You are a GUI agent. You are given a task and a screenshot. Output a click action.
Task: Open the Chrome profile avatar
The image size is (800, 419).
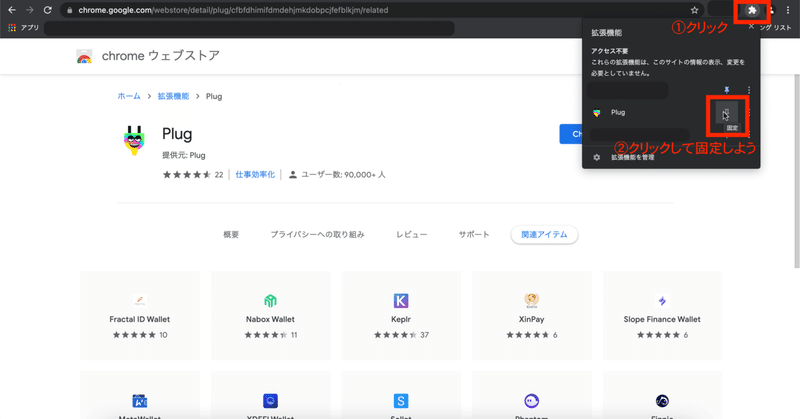click(772, 10)
